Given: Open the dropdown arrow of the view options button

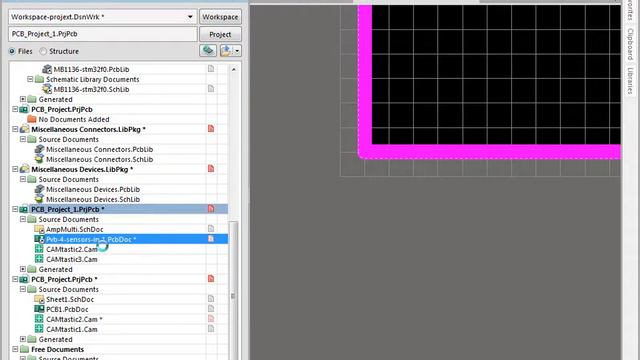Looking at the screenshot, I should (x=237, y=51).
